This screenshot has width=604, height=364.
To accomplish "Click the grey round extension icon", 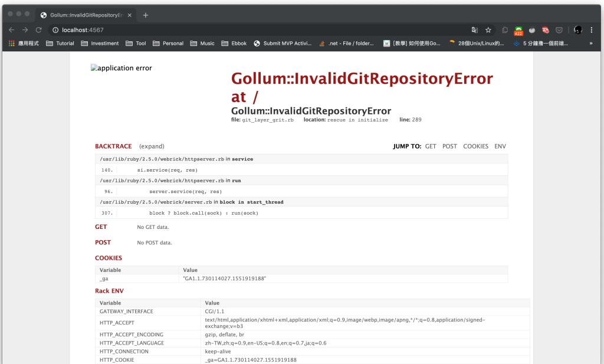I will click(532, 30).
